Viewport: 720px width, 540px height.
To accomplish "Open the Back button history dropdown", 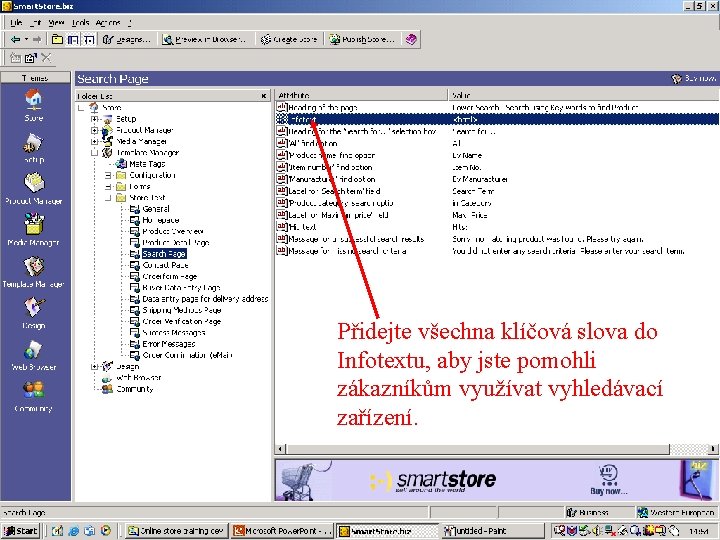I will pyautogui.click(x=26, y=39).
